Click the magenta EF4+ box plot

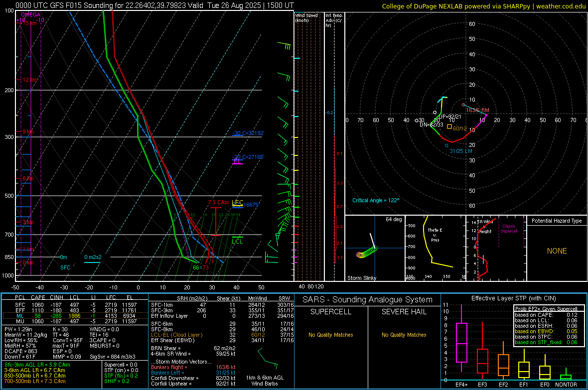(461, 338)
